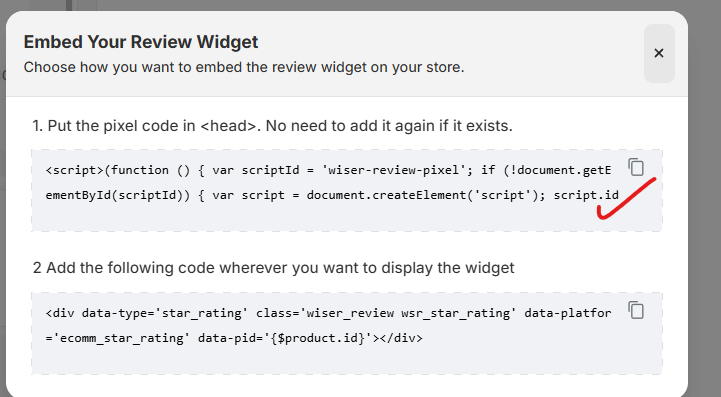Viewport: 721px width, 397px height.
Task: Copy the pixel code snippet
Action: pos(636,167)
